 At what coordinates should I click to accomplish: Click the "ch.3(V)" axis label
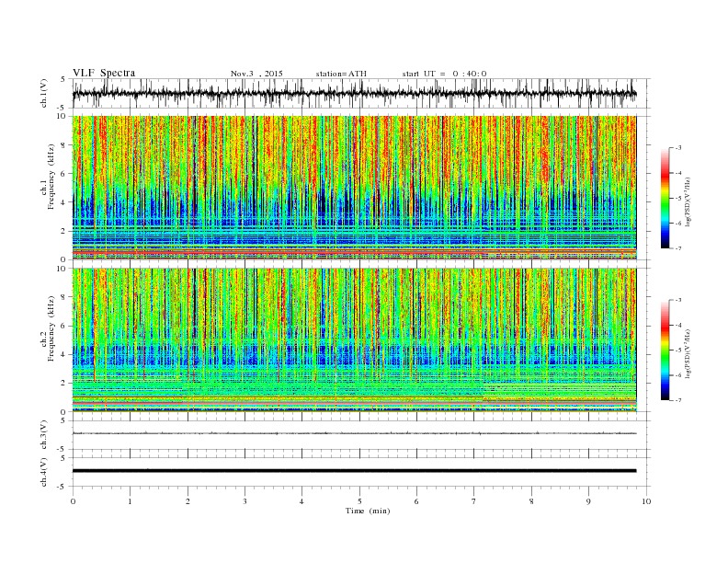click(x=44, y=435)
